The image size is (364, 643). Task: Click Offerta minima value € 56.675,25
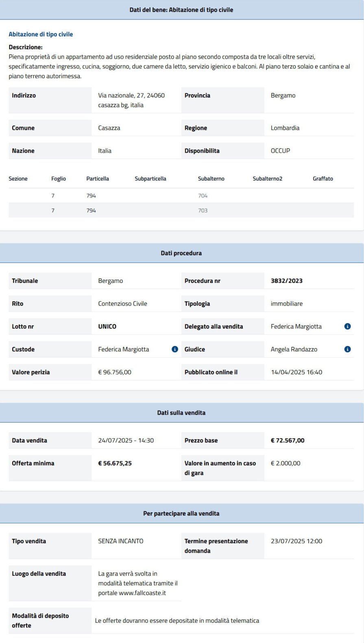point(115,463)
